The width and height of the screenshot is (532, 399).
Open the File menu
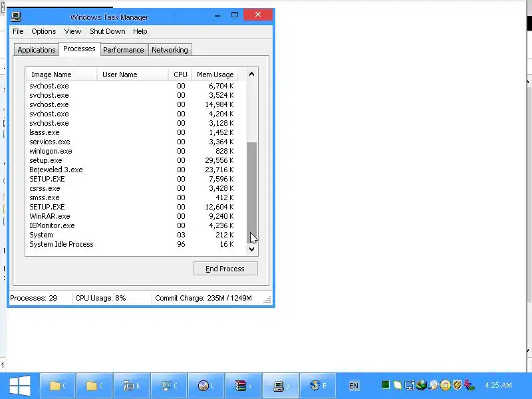tap(18, 31)
